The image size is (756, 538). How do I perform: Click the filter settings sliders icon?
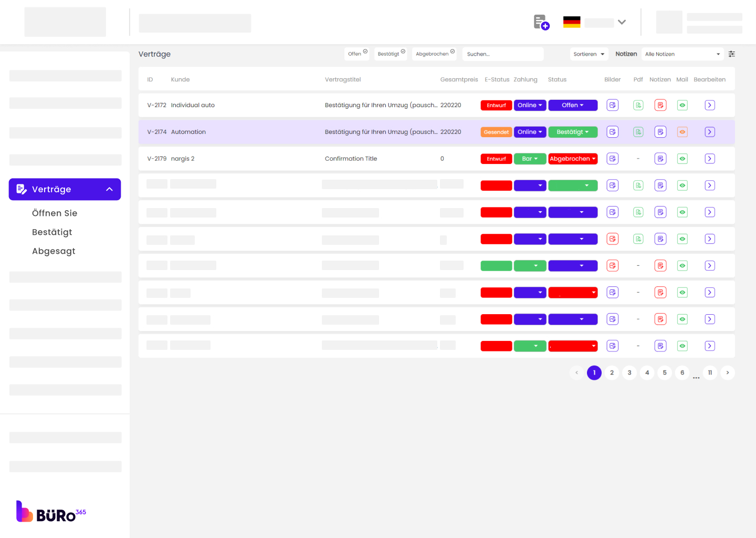tap(731, 54)
